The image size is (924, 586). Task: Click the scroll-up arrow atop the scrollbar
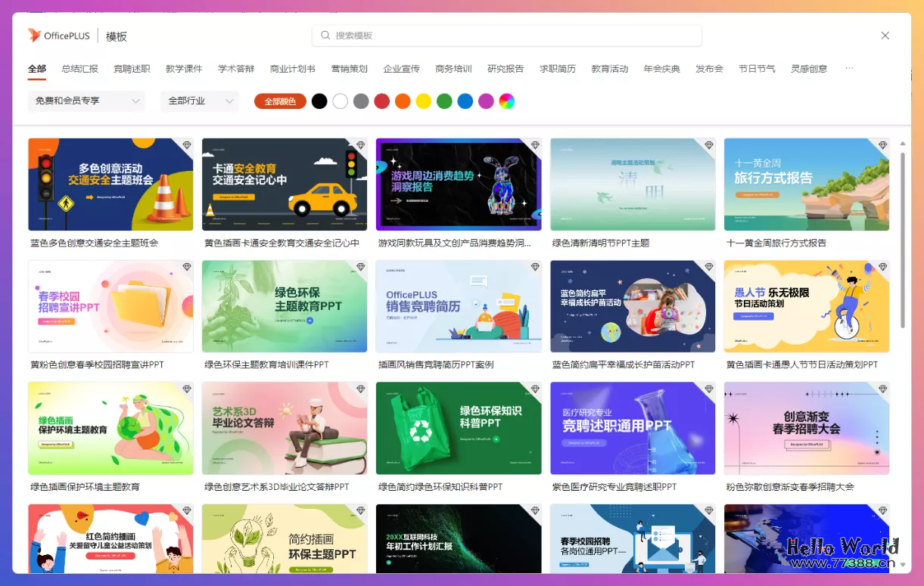[902, 143]
